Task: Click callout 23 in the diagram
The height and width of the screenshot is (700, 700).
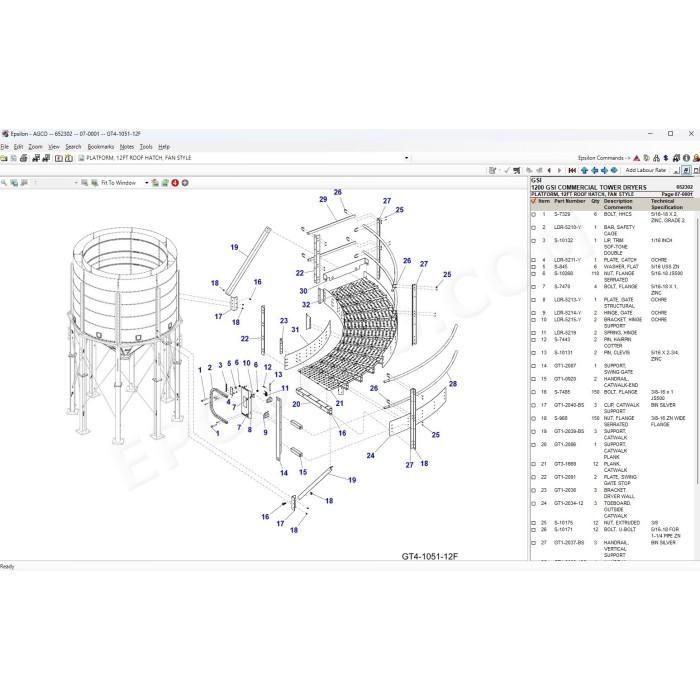Action: pos(284,321)
